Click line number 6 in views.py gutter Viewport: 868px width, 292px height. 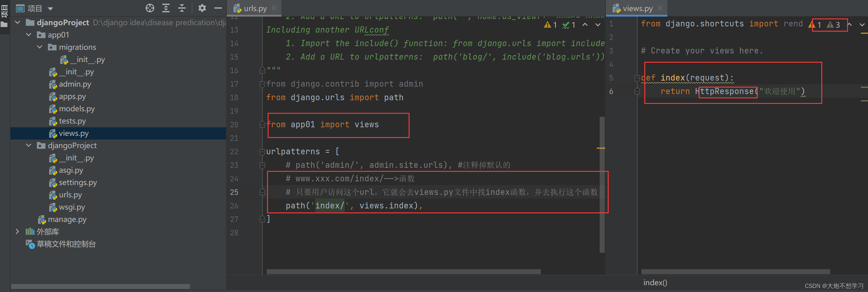click(x=611, y=91)
